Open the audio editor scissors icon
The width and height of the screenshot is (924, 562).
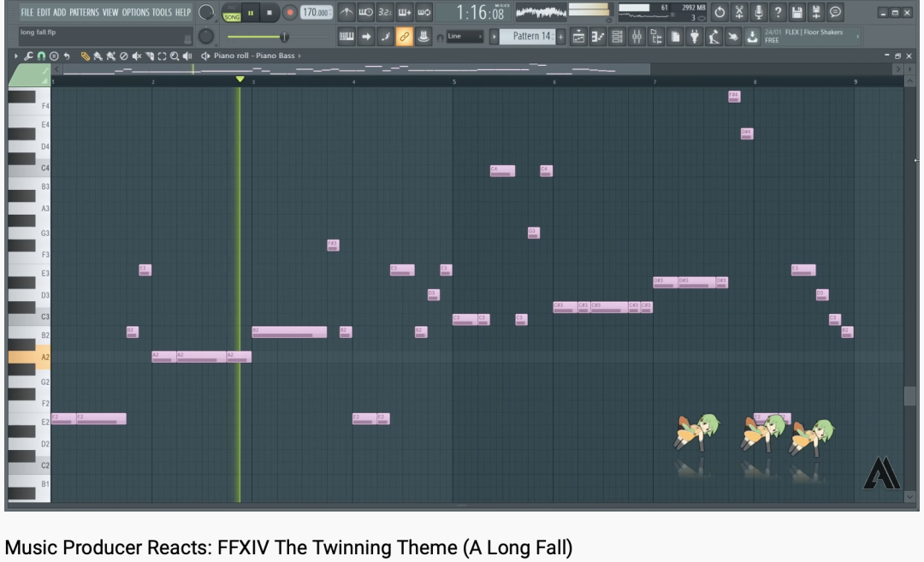point(739,12)
